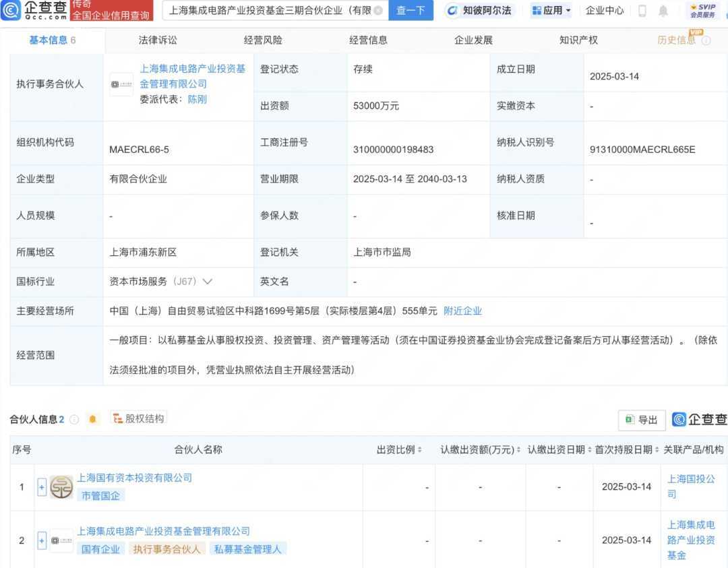The image size is (728, 568).
Task: Switch to the 知识产权 tab
Action: point(578,40)
